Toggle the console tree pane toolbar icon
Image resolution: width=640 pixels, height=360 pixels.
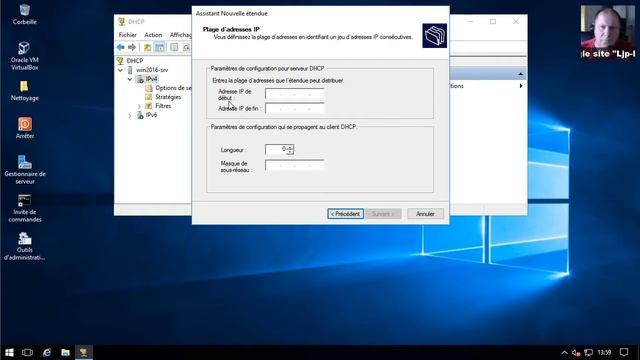tap(160, 47)
